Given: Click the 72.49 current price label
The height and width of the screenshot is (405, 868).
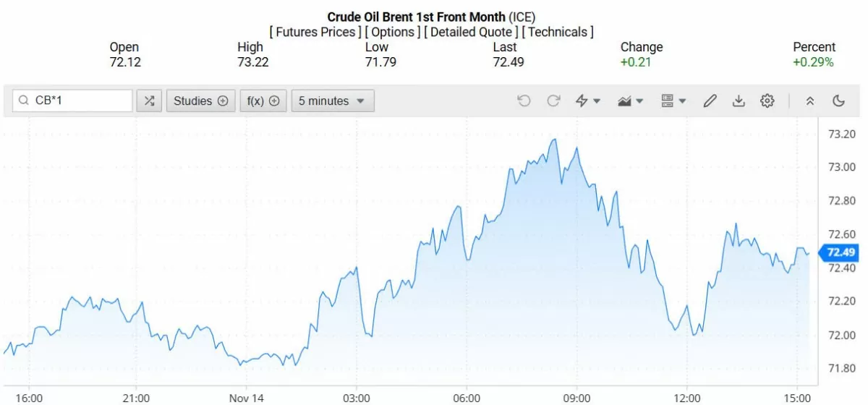Looking at the screenshot, I should (841, 252).
